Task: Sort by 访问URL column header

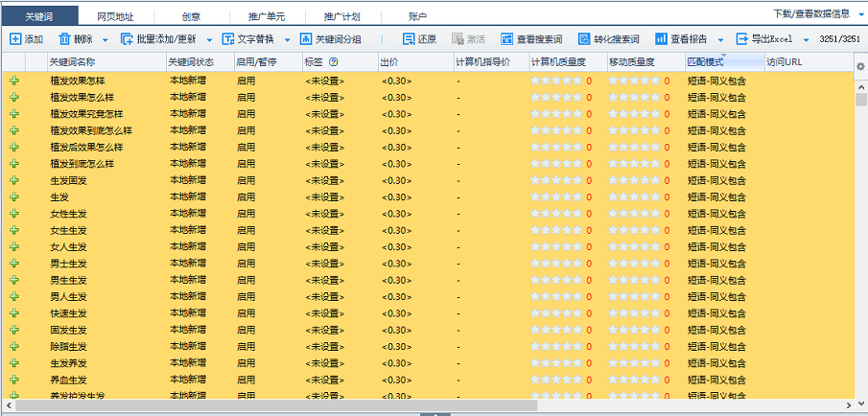Action: click(x=809, y=62)
